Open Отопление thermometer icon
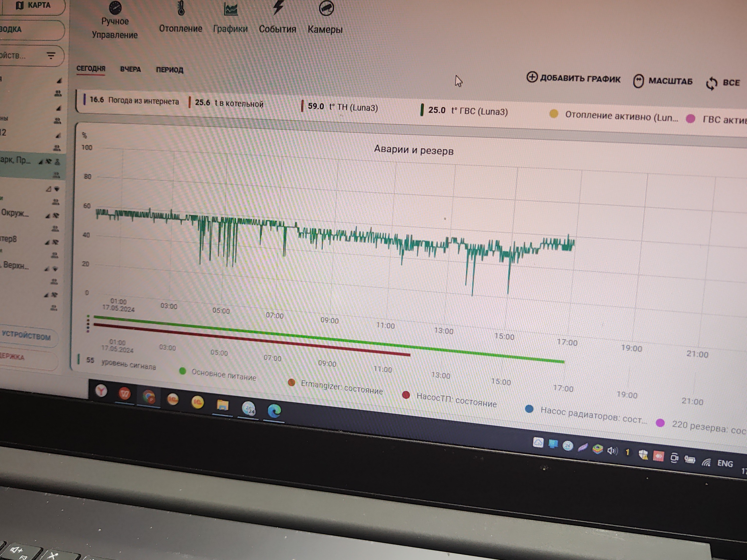Image resolution: width=747 pixels, height=560 pixels. [181, 8]
